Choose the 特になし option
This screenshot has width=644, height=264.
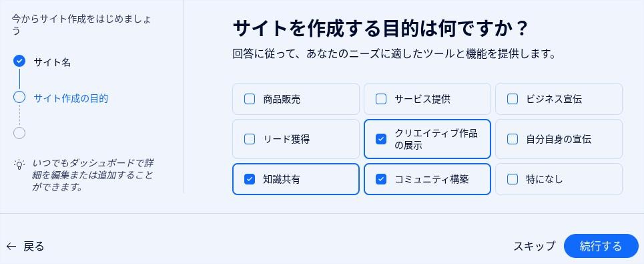[512, 179]
